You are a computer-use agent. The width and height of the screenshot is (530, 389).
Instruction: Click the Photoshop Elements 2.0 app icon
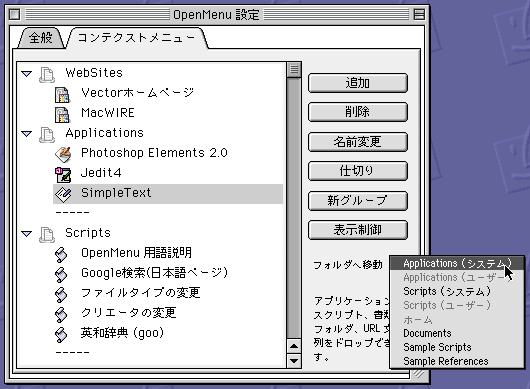click(63, 154)
